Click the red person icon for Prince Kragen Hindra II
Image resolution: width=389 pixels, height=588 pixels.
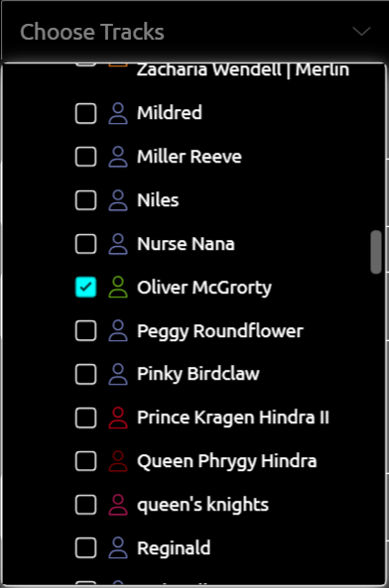tap(118, 417)
